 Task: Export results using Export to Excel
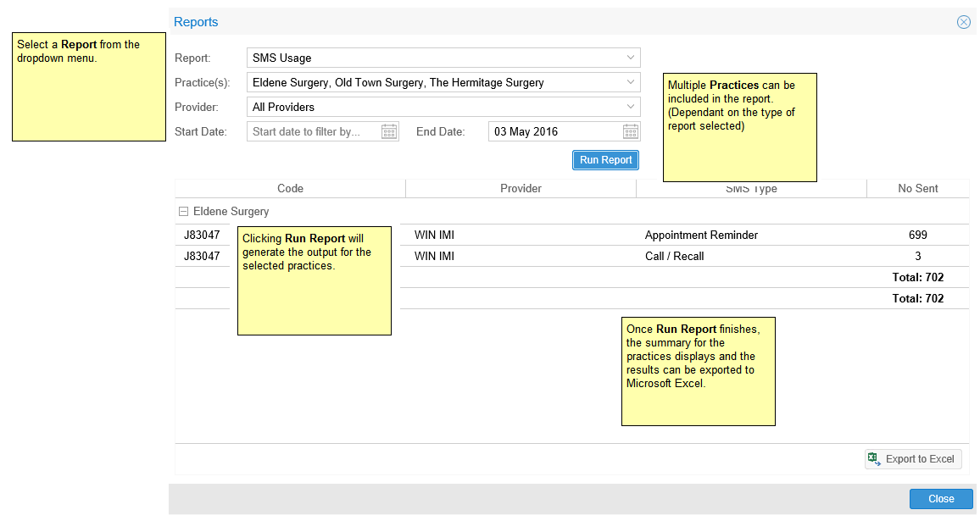[912, 459]
